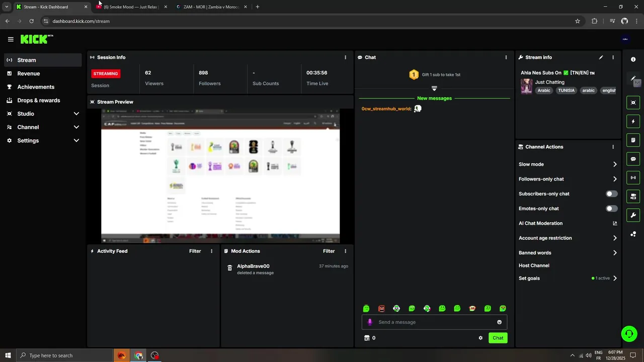This screenshot has width=644, height=362.
Task: Open Chat panel three-dot options
Action: (x=506, y=57)
